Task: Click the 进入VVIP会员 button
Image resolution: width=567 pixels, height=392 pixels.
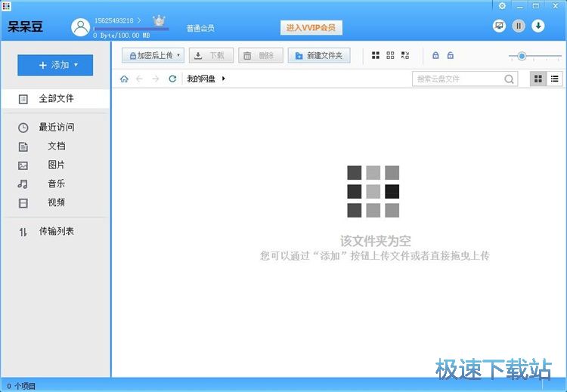Action: click(311, 28)
